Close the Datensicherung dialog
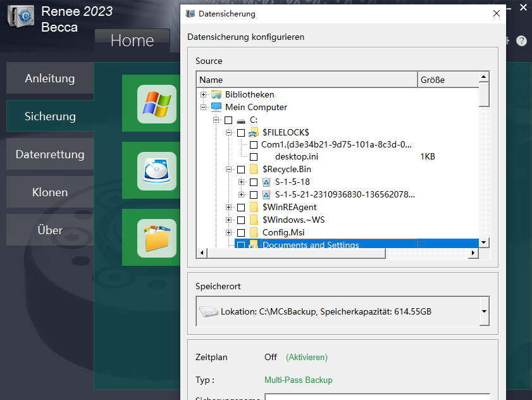This screenshot has height=400, width=532. pyautogui.click(x=497, y=13)
